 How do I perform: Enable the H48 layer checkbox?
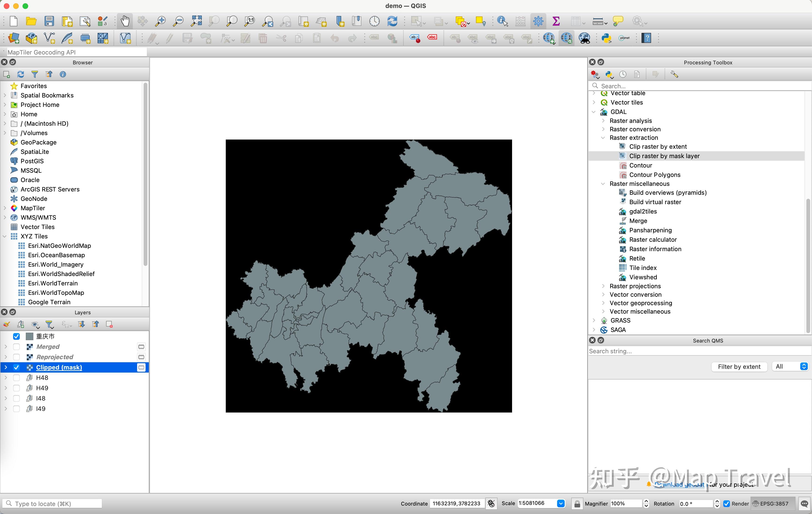[x=16, y=377]
